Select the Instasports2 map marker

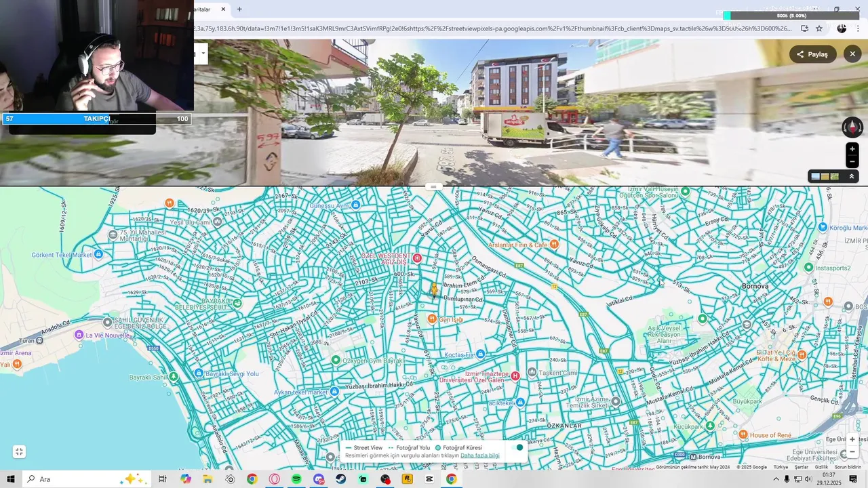pos(808,268)
